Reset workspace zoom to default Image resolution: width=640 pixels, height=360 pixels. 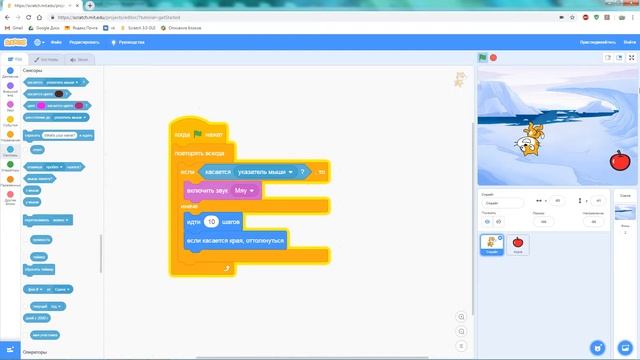461,346
